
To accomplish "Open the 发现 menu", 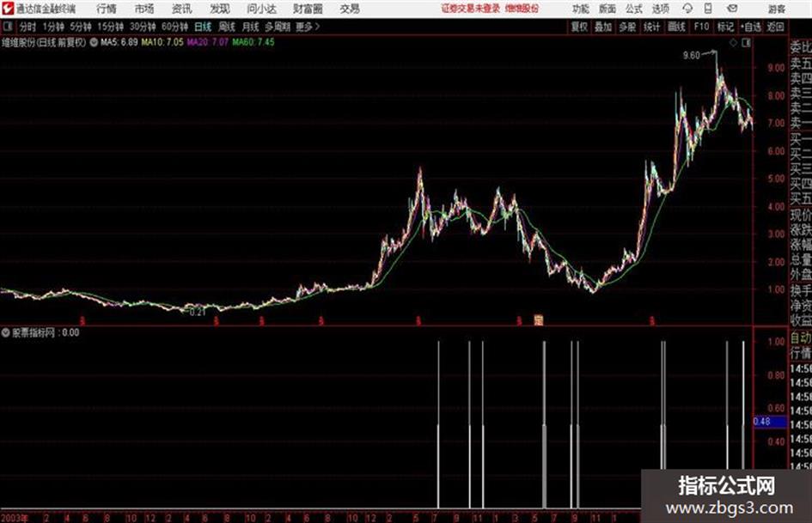I will pyautogui.click(x=220, y=9).
